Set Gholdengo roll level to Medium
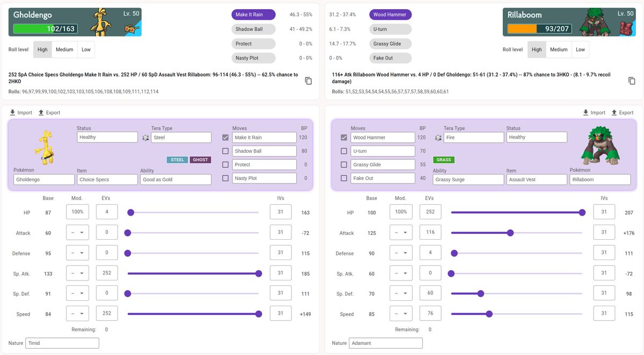This screenshot has height=355, width=644. point(64,49)
